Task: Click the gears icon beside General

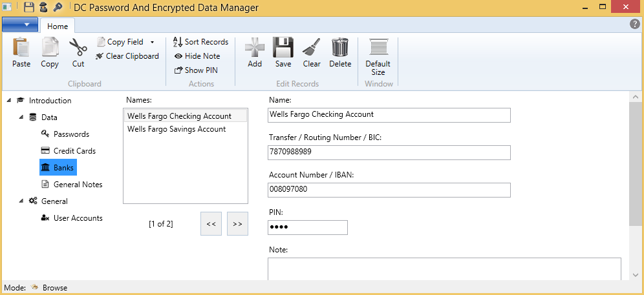Action: tap(33, 201)
